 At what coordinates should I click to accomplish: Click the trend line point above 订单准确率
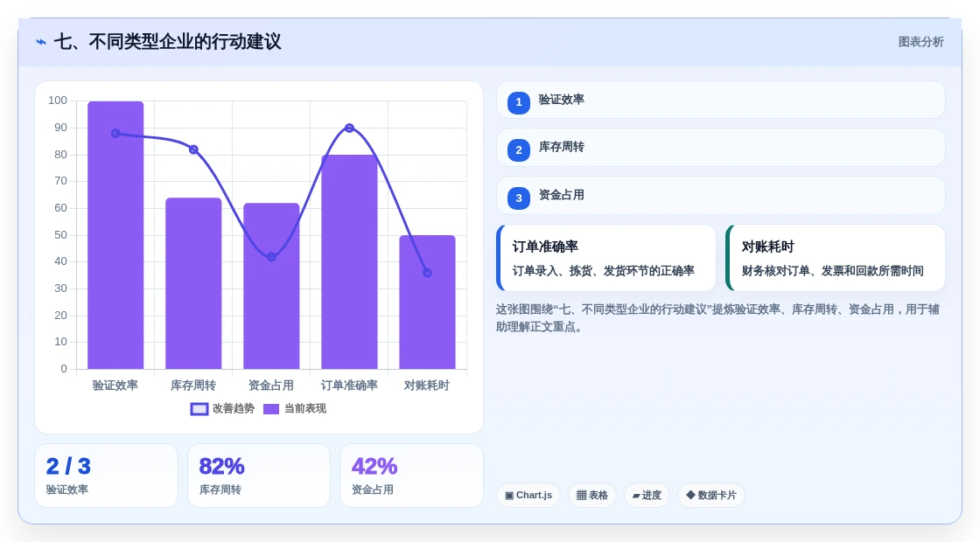(x=349, y=128)
